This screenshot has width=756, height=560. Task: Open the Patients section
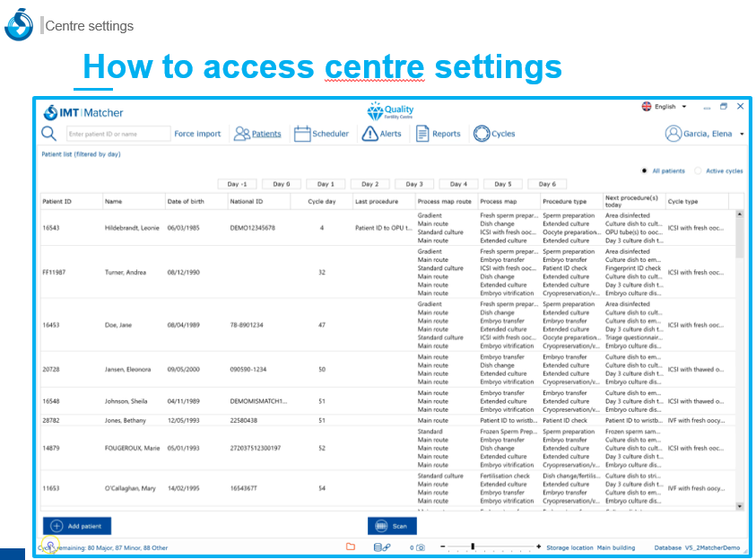(257, 134)
